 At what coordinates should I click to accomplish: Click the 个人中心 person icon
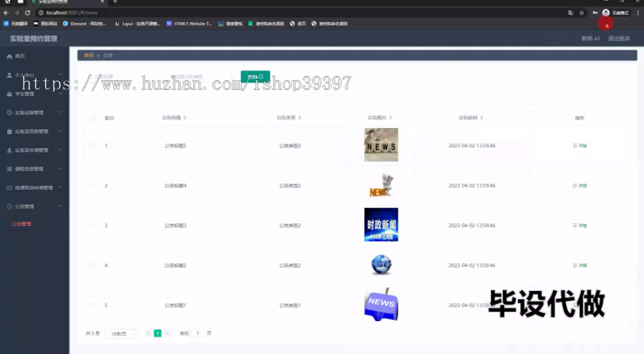[9, 75]
